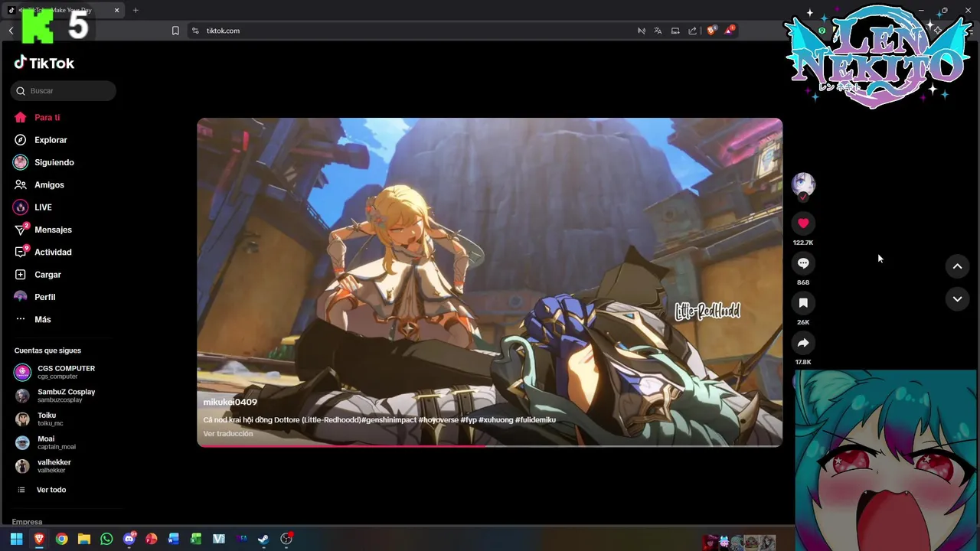Click the Más three-dots icon
Viewport: 980px width, 551px height.
pos(21,319)
